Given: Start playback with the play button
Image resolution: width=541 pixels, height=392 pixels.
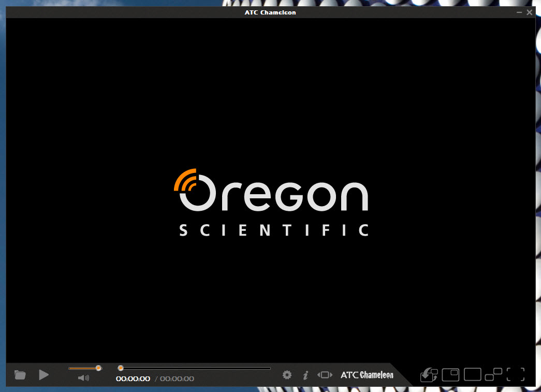Looking at the screenshot, I should 44,375.
